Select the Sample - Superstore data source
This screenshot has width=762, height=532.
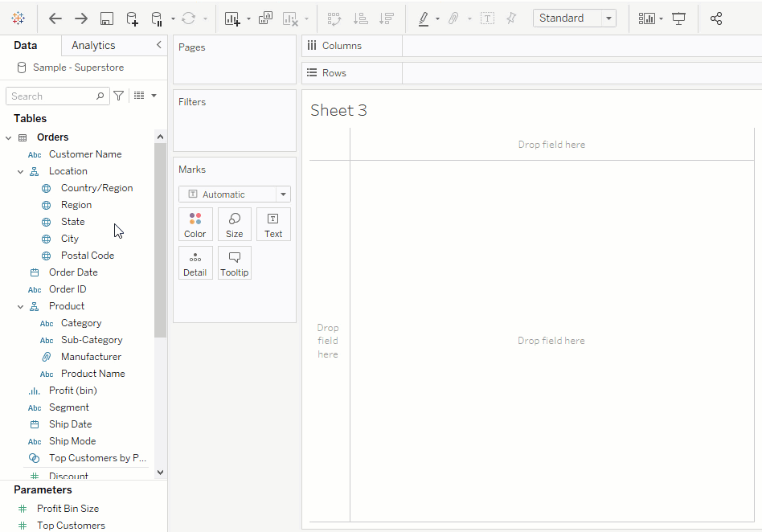tap(77, 68)
